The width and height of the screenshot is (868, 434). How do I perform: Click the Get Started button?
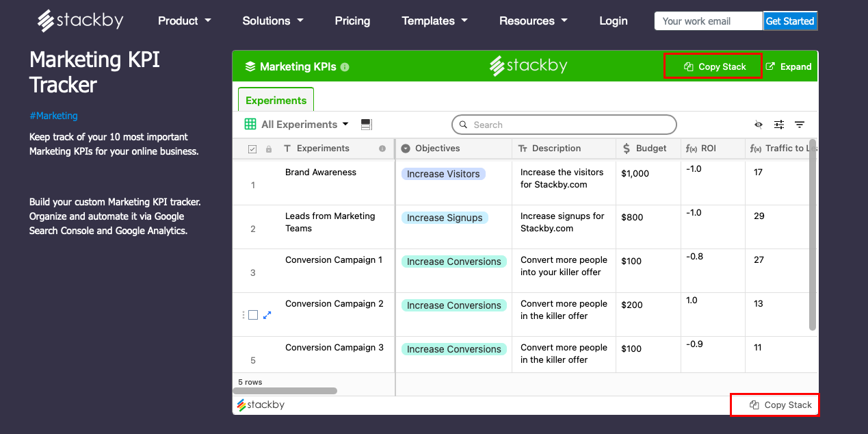pyautogui.click(x=790, y=21)
